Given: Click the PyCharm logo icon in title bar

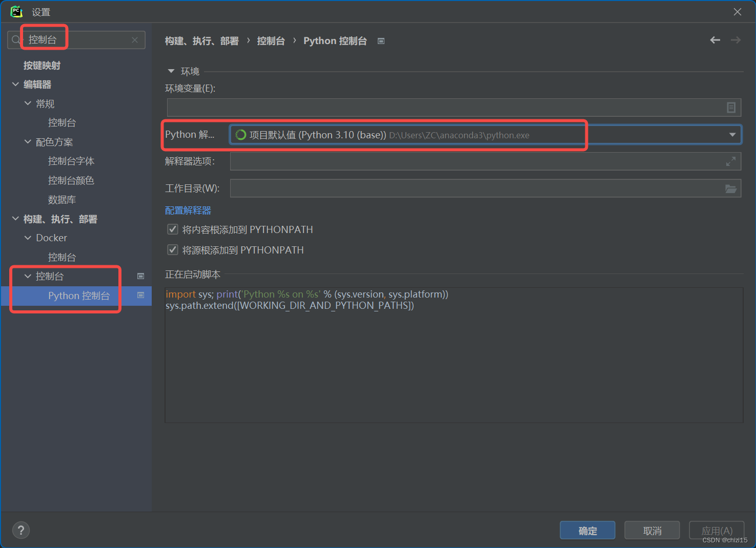Looking at the screenshot, I should click(x=16, y=11).
